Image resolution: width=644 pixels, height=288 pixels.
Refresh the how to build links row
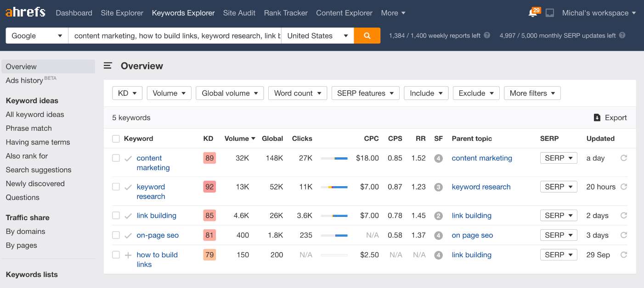pos(624,255)
